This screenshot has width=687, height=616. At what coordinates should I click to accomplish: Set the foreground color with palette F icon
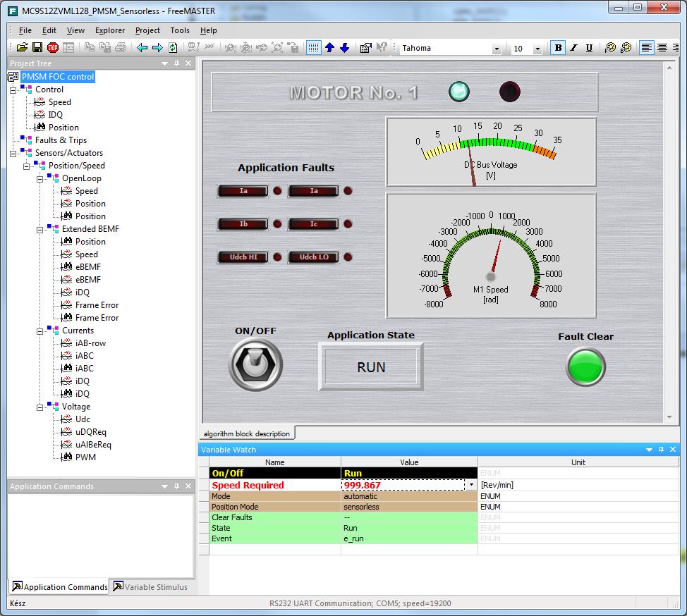pyautogui.click(x=610, y=47)
